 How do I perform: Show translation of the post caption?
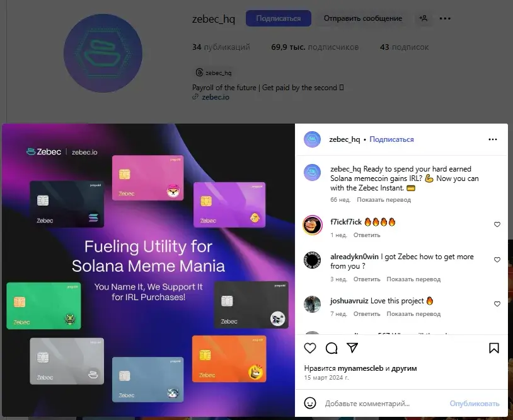coord(384,200)
